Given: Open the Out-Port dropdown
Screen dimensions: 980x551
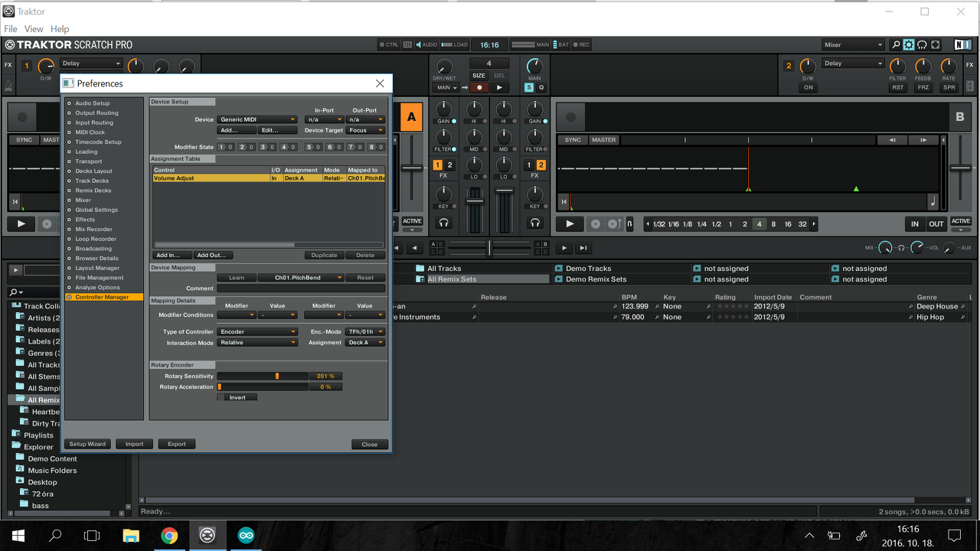Looking at the screenshot, I should point(365,119).
